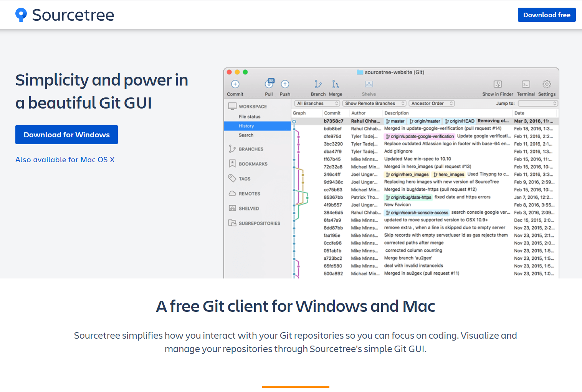
Task: Click the origin/hero_images tag
Action: [407, 175]
